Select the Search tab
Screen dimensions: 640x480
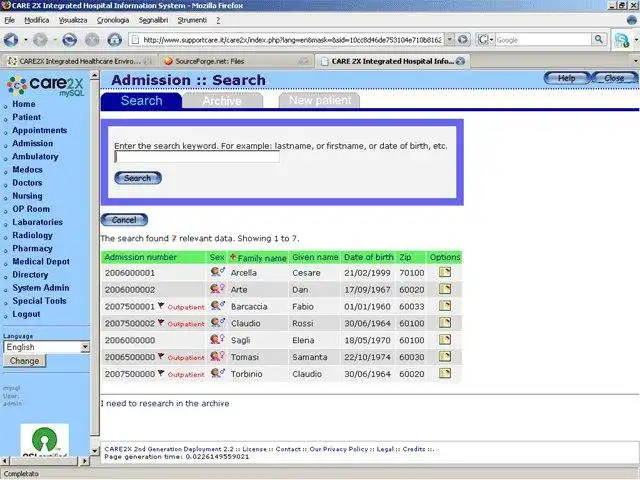pyautogui.click(x=141, y=101)
